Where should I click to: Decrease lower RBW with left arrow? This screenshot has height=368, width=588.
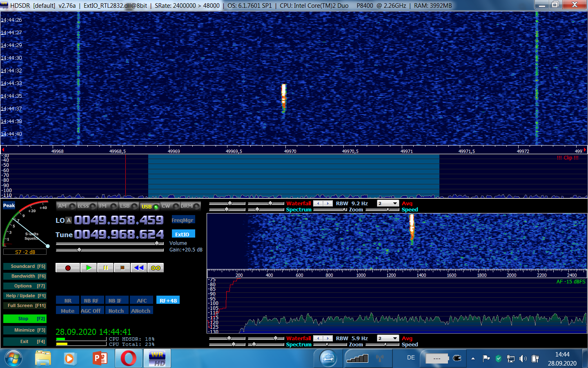pos(318,338)
